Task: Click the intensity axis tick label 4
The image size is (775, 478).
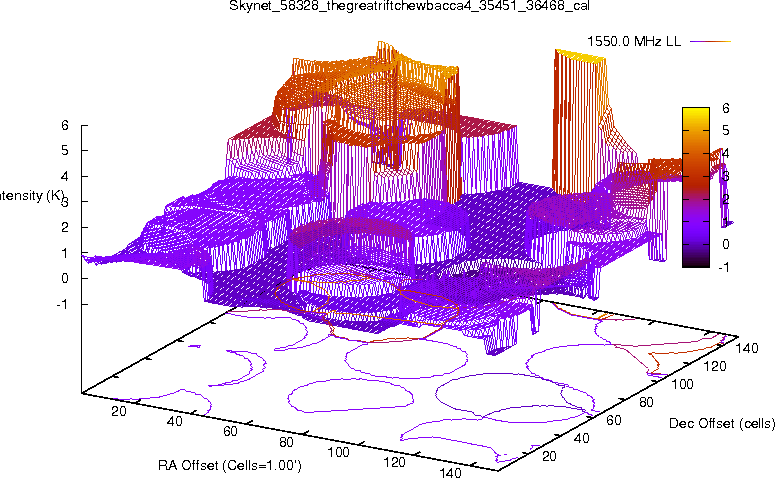Action: (x=65, y=176)
